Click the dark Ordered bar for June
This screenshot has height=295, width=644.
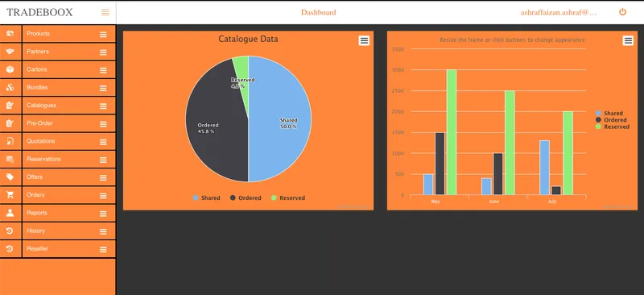pos(497,174)
